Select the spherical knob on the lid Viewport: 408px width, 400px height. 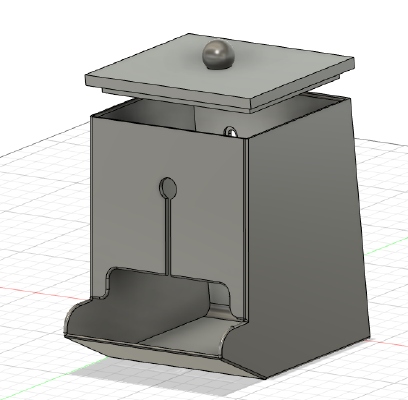coord(219,55)
